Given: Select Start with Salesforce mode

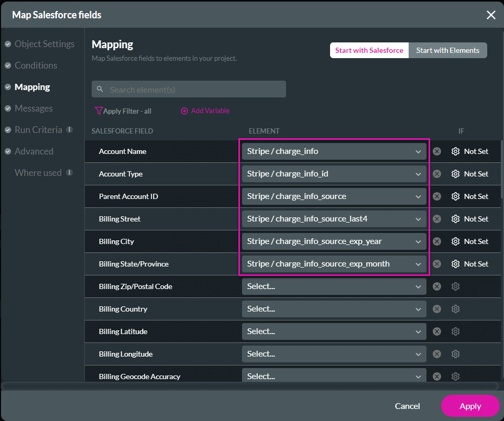Looking at the screenshot, I should [369, 50].
